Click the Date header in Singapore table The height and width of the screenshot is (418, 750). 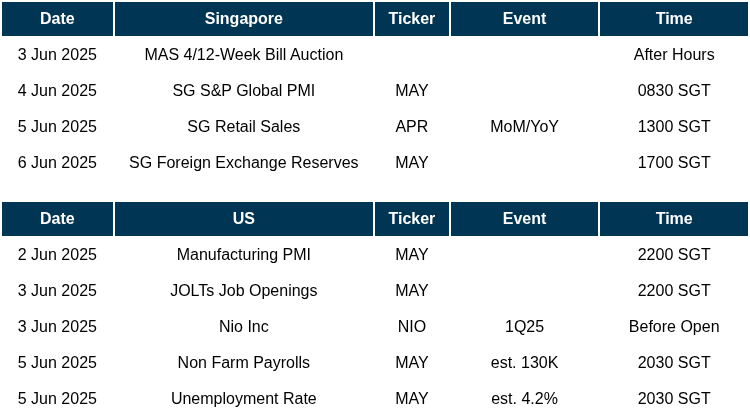point(57,19)
